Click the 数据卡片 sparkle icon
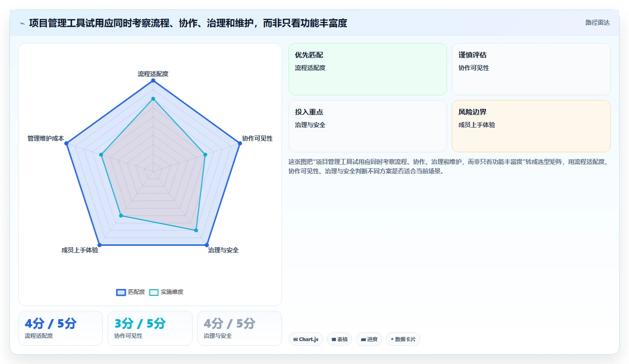629x364 pixels. tap(392, 339)
